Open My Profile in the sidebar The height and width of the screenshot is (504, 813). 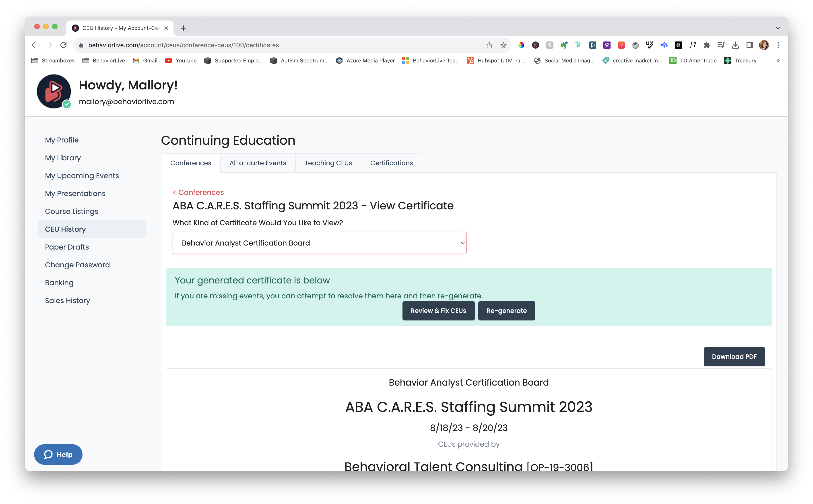coord(62,140)
